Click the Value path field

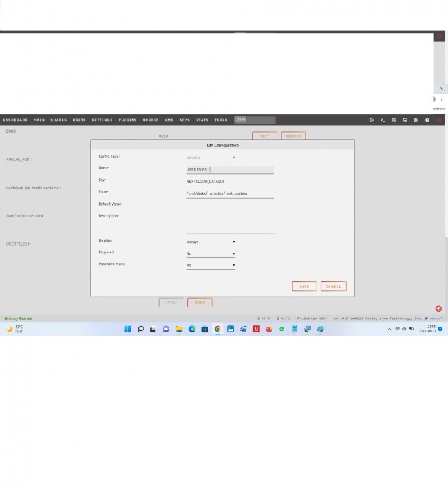[230, 193]
